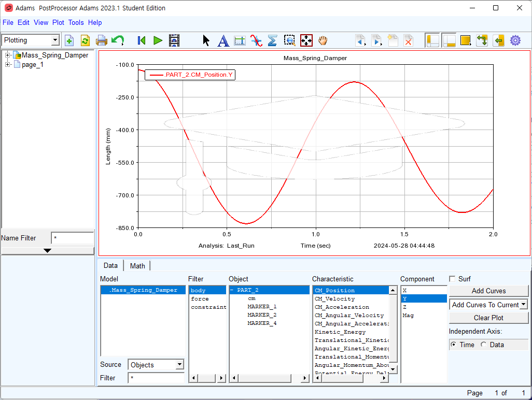532x400 pixels.
Task: Expand the Mass_Spring_Damper tree node
Action: click(7, 55)
